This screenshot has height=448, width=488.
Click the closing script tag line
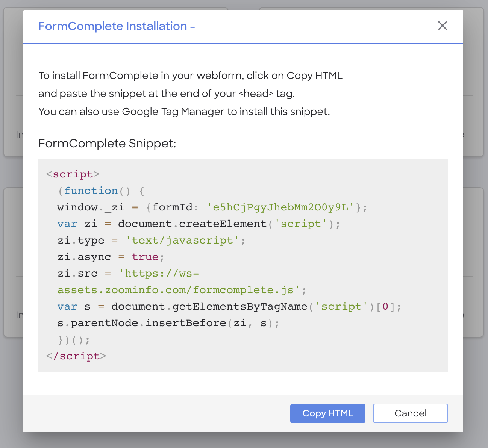[76, 356]
